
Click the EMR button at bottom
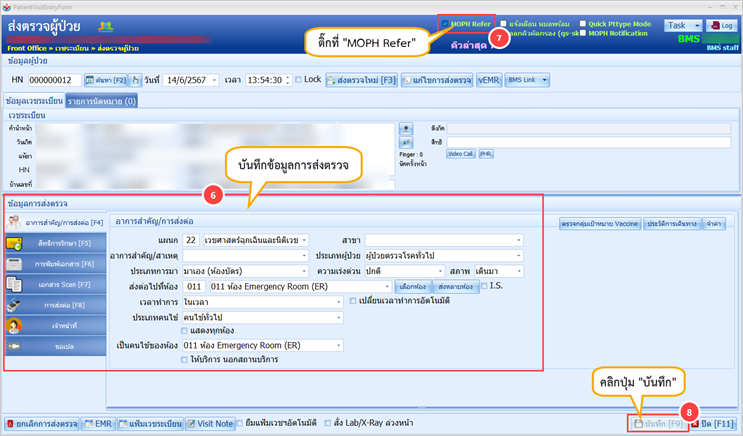(98, 424)
